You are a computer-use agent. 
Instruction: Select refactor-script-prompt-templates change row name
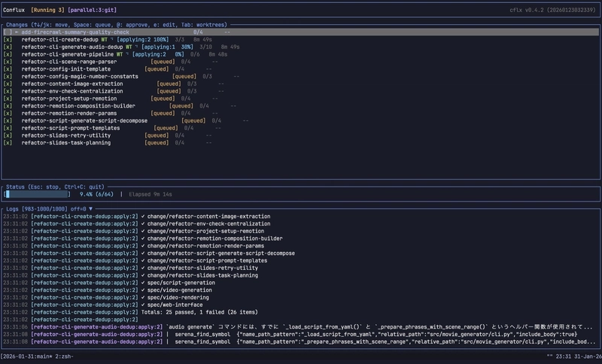click(71, 128)
